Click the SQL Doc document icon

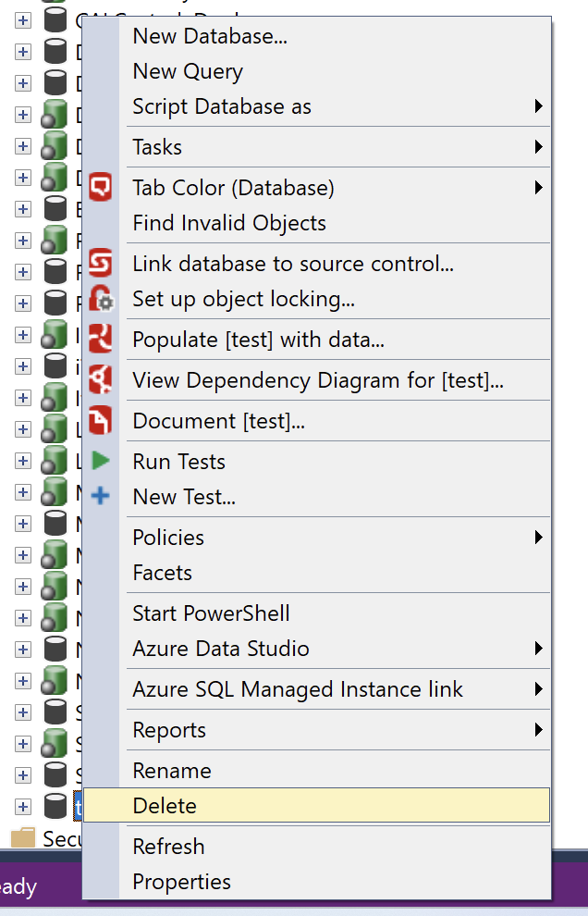(101, 420)
